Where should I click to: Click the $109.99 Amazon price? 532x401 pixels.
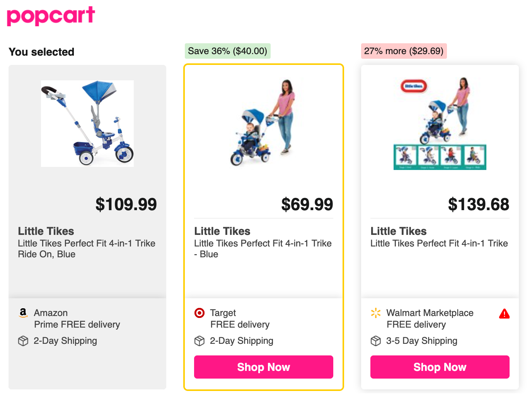pyautogui.click(x=126, y=204)
